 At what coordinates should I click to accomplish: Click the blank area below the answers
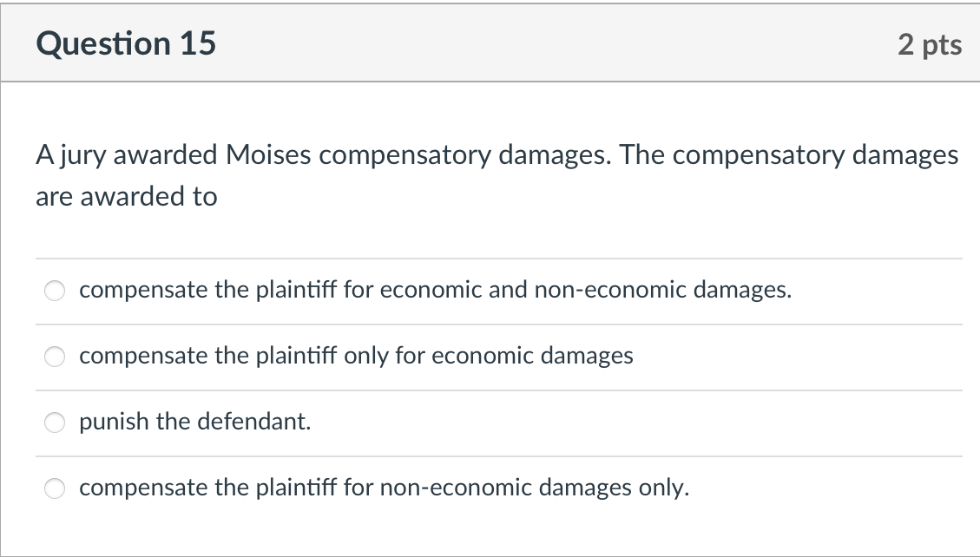point(490,529)
